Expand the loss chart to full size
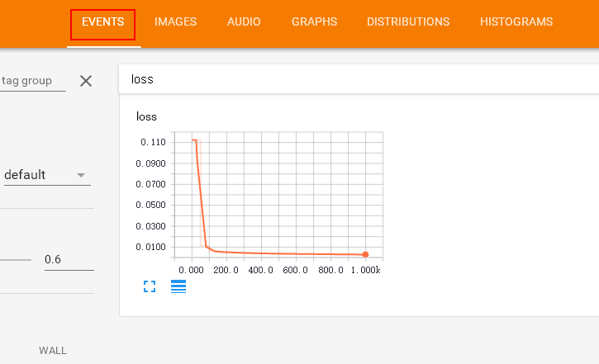Image resolution: width=599 pixels, height=364 pixels. (x=150, y=286)
